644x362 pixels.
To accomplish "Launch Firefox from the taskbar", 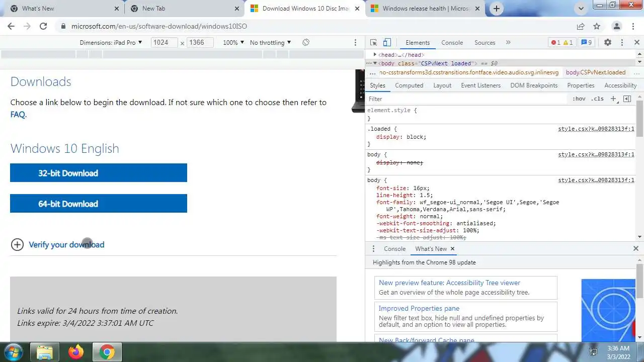I will (76, 352).
